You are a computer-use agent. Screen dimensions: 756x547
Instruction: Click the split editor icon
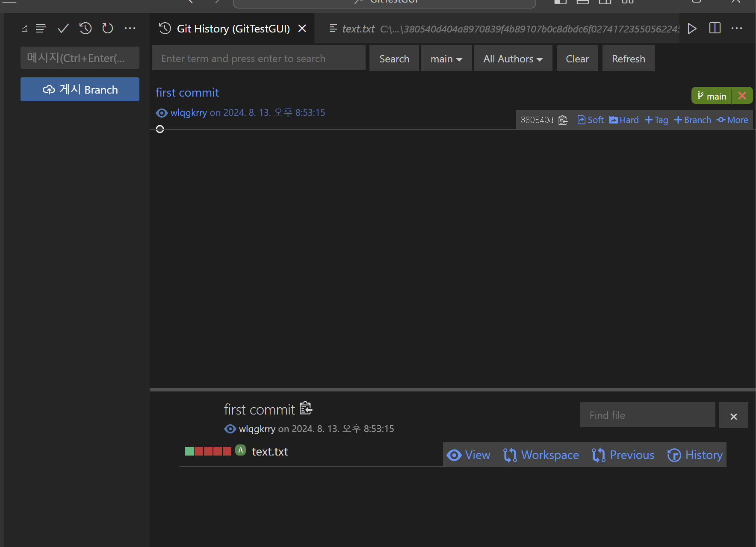click(715, 28)
